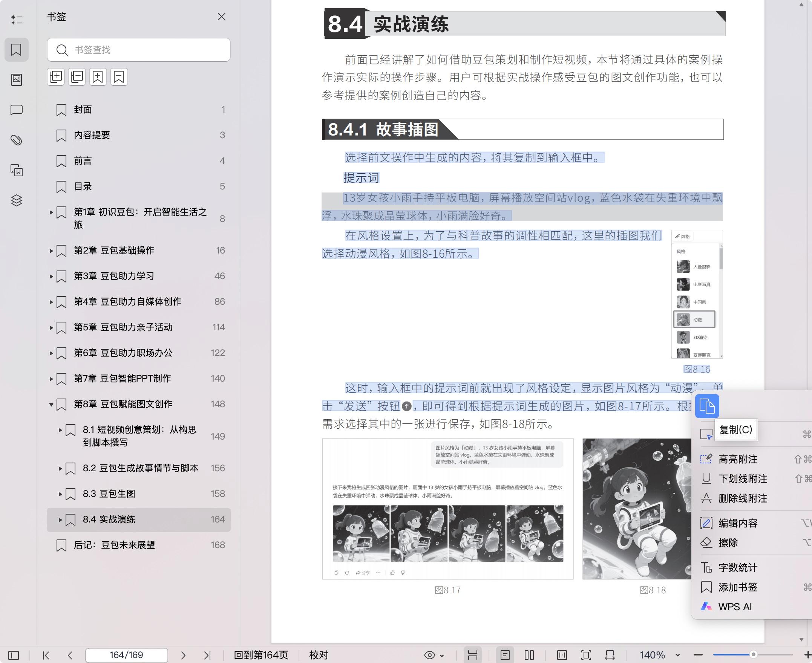Select single page view icon
The height and width of the screenshot is (663, 812).
[x=505, y=655]
